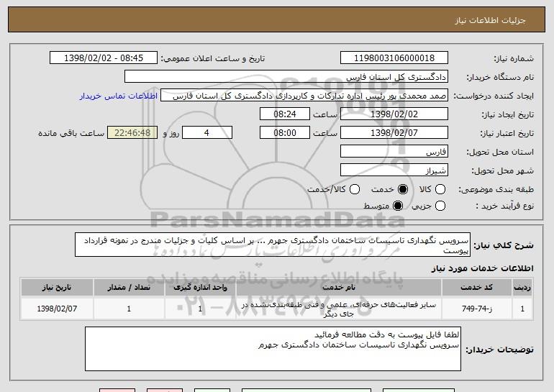
Task: Click the buyer notes text area
Action: tap(273, 349)
